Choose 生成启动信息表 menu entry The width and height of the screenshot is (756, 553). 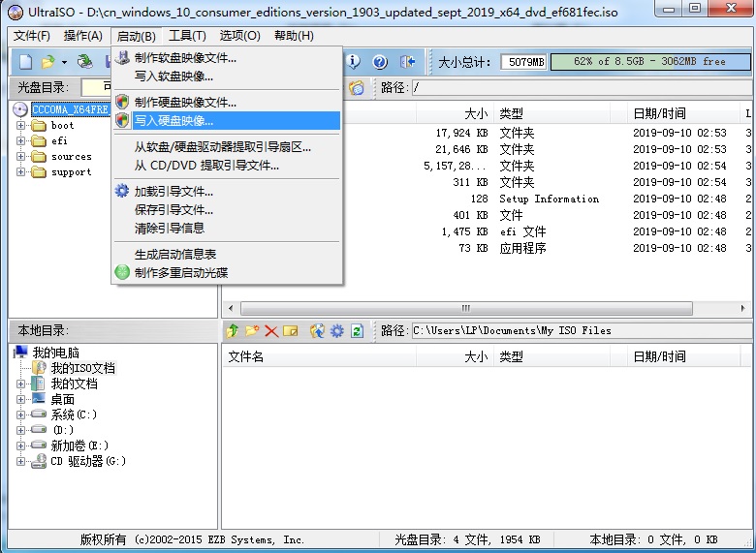[227, 254]
